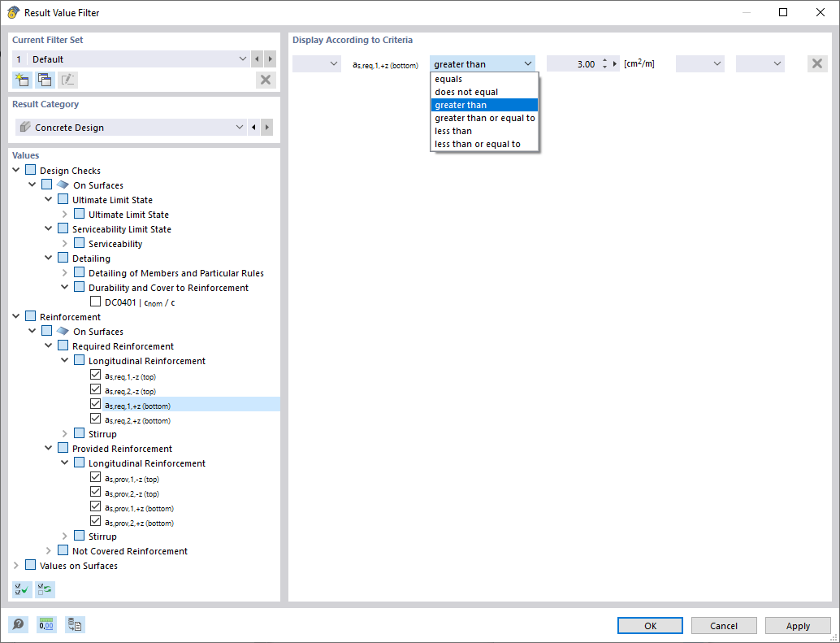840x643 pixels.
Task: Open units and decimal places icon
Action: click(46, 625)
